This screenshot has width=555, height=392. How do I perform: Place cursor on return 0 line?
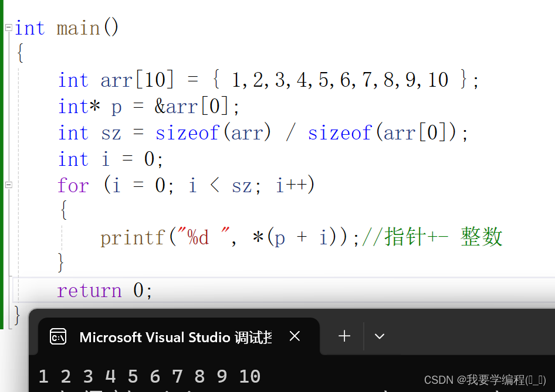pyautogui.click(x=104, y=291)
